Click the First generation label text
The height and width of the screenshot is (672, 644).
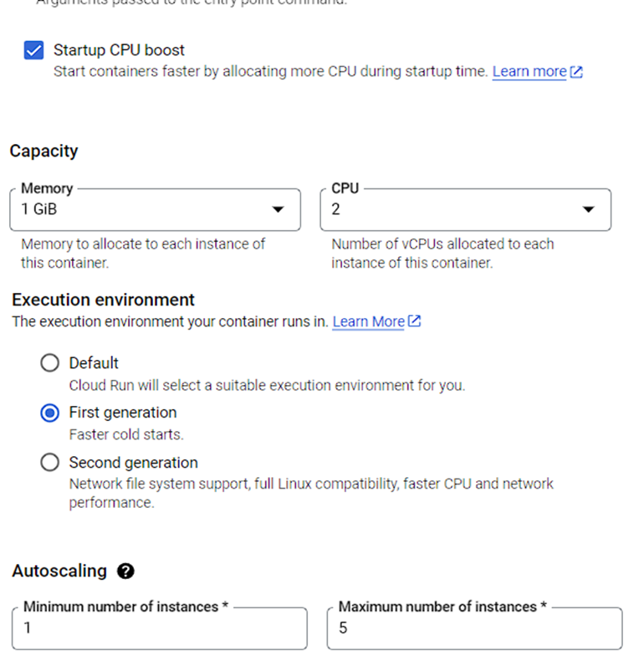(123, 413)
